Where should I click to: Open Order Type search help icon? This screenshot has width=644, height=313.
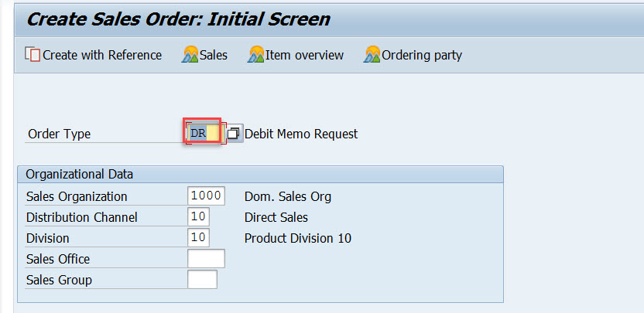(235, 134)
